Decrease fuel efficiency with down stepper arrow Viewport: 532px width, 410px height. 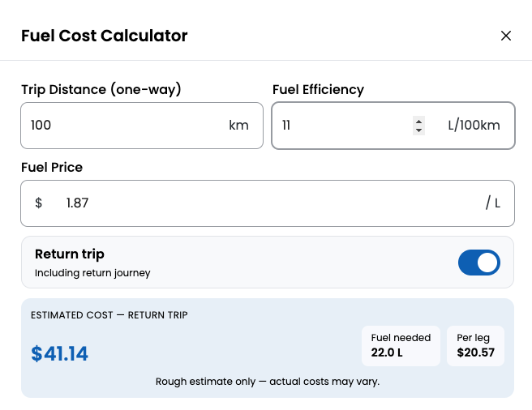(418, 130)
